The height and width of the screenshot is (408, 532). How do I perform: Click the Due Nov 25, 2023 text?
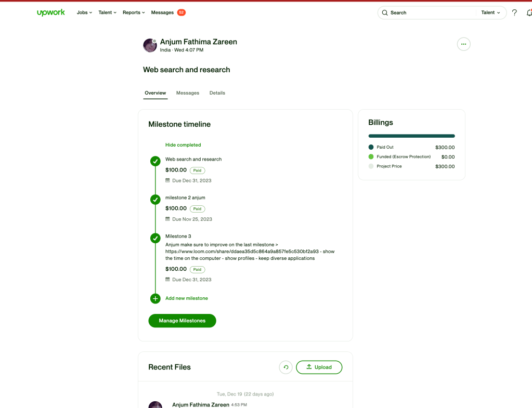(x=192, y=219)
